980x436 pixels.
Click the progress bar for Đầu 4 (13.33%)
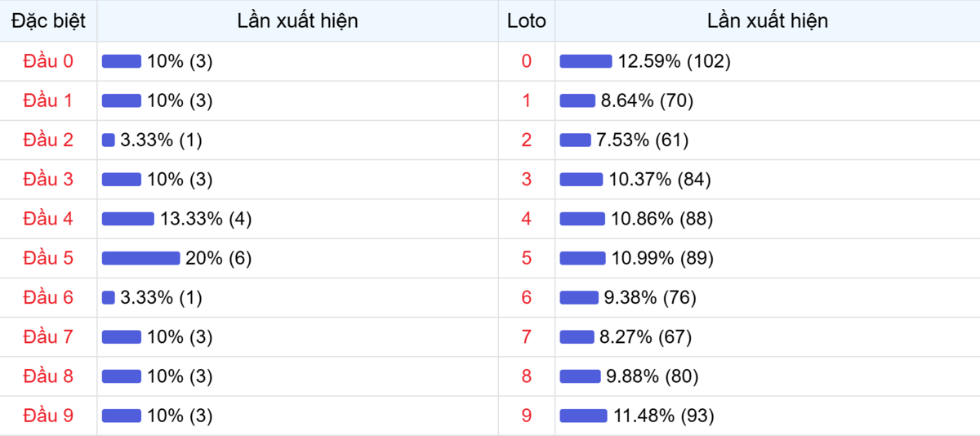pos(127,219)
